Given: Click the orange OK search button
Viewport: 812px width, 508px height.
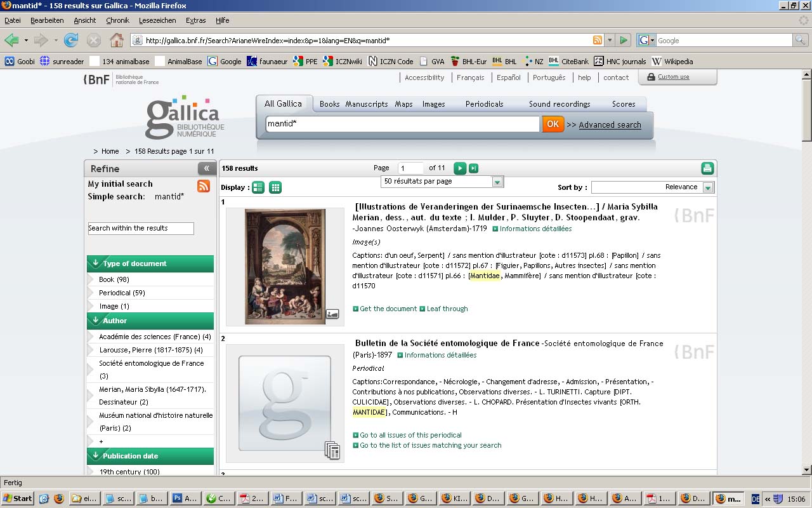Looking at the screenshot, I should coord(553,124).
